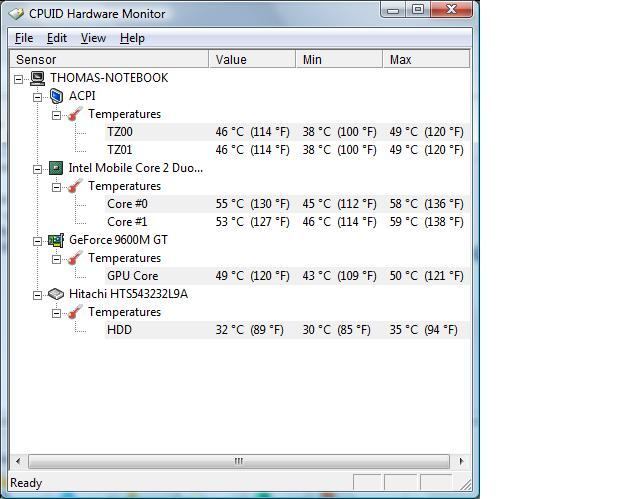
Task: Select the GeForce 9600M GT label
Action: (x=118, y=240)
